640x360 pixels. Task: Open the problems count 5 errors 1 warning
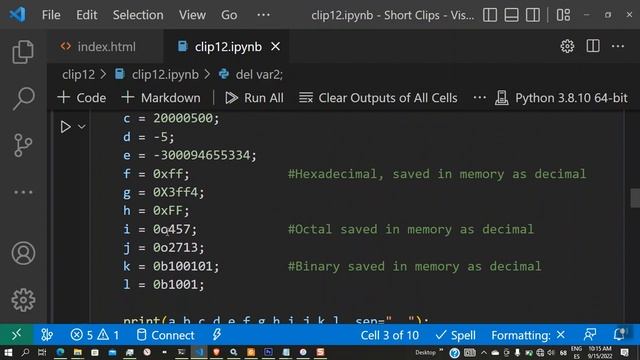[x=94, y=335]
